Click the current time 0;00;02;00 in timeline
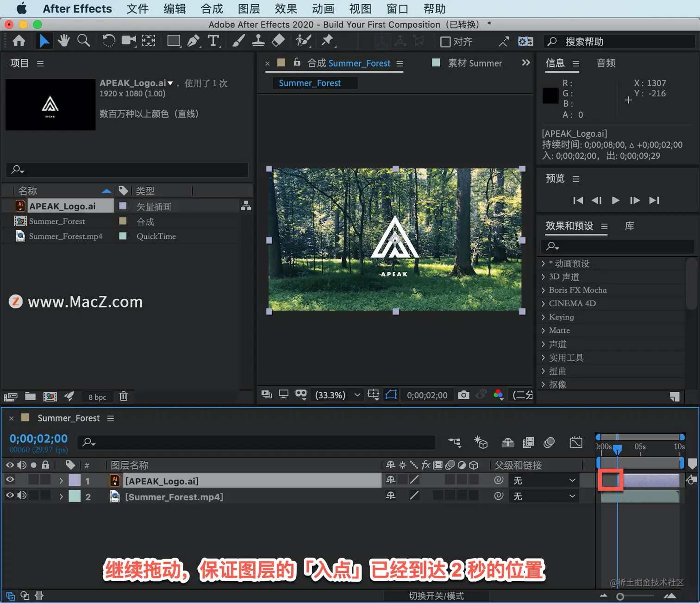This screenshot has width=700, height=603. [38, 439]
